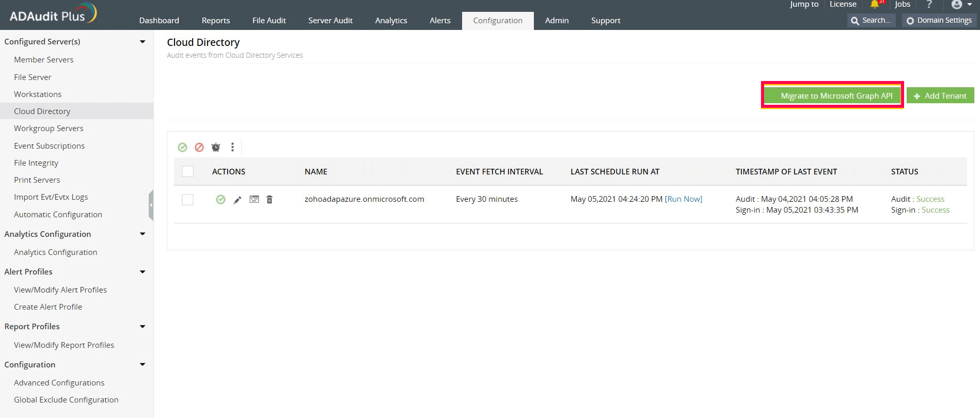This screenshot has height=418, width=980.
Task: Collapse the Report Profiles section arrow
Action: point(143,327)
